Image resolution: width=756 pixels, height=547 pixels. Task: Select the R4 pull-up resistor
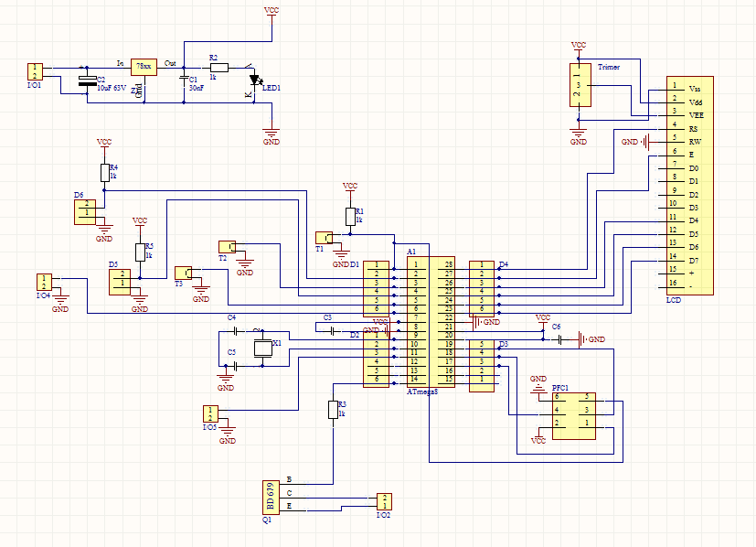click(104, 173)
